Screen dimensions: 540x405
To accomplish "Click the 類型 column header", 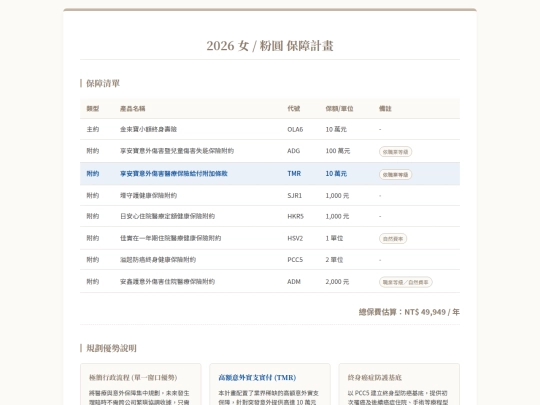I will pyautogui.click(x=93, y=108).
